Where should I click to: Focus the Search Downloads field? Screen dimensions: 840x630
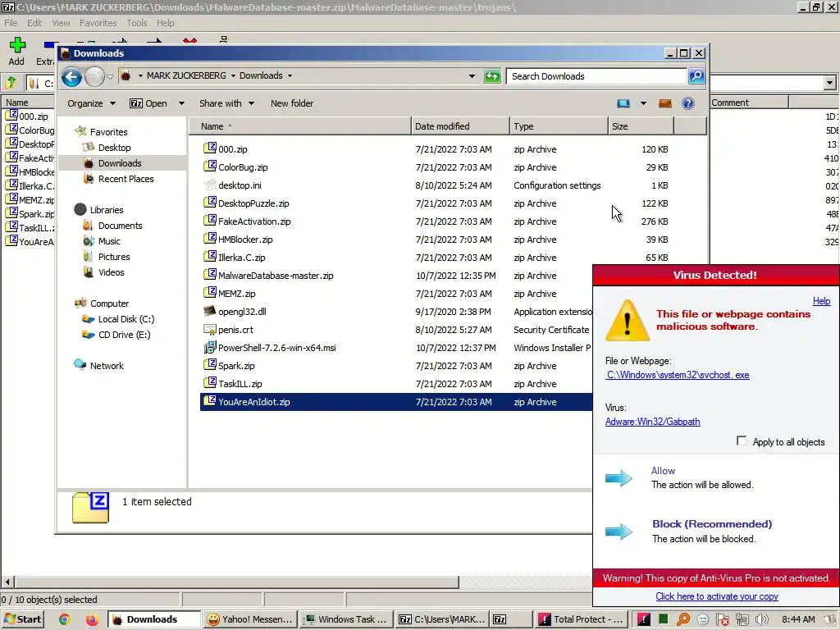tap(596, 76)
